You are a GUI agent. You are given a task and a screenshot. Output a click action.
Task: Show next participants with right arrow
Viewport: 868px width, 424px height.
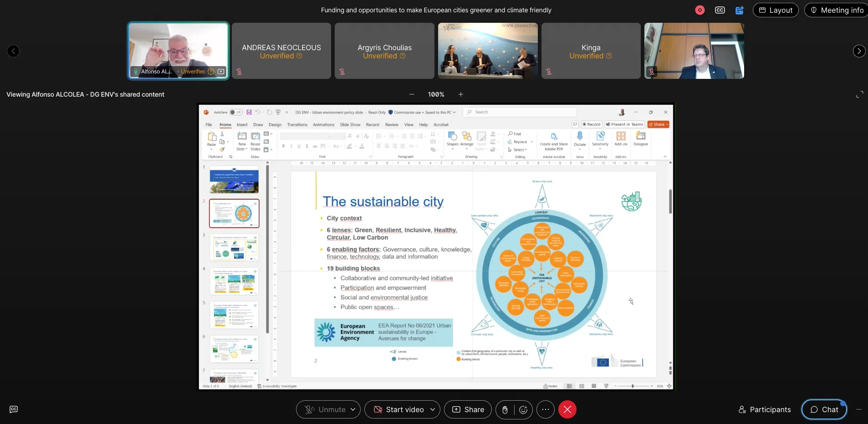coord(859,51)
